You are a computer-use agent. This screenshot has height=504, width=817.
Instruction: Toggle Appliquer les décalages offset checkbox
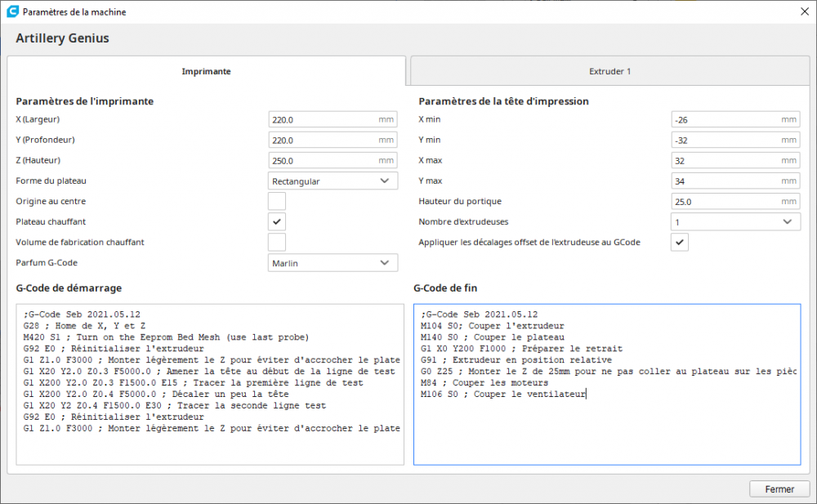click(x=680, y=242)
